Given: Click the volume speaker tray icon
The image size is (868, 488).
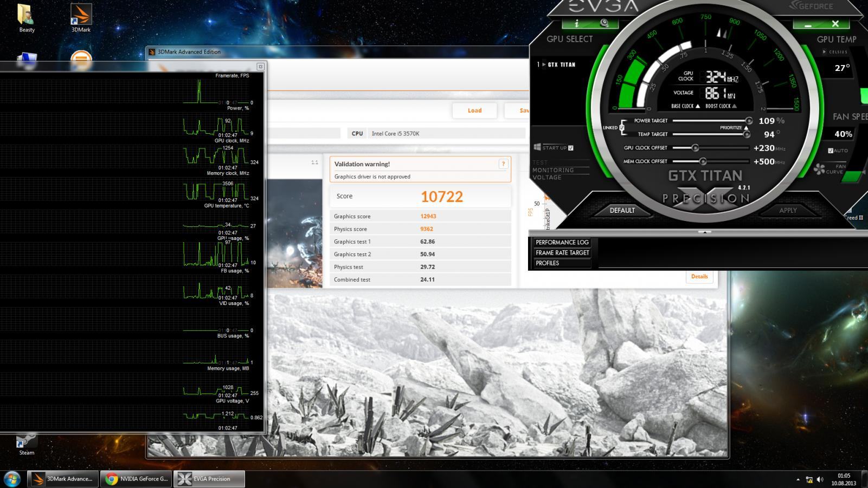Looking at the screenshot, I should (820, 479).
